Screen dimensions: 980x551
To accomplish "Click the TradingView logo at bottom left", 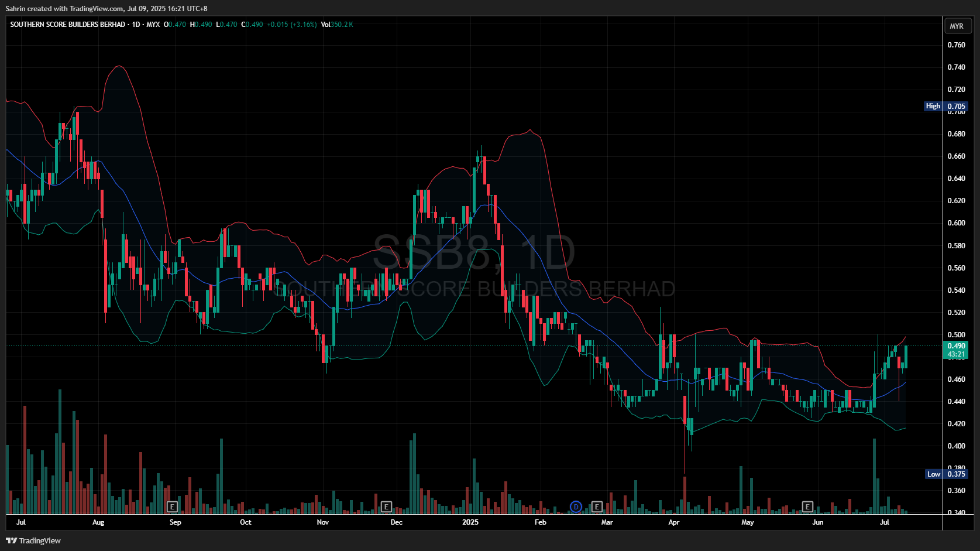I will pos(33,540).
